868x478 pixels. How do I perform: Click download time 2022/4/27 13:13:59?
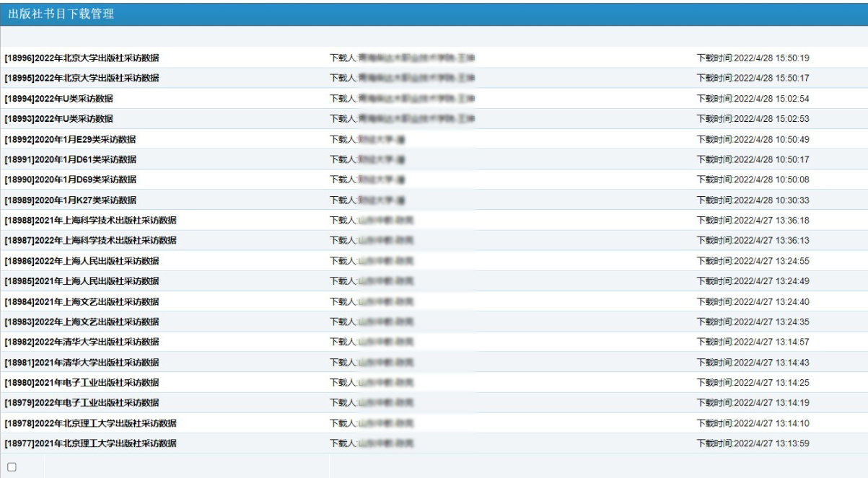(x=753, y=443)
